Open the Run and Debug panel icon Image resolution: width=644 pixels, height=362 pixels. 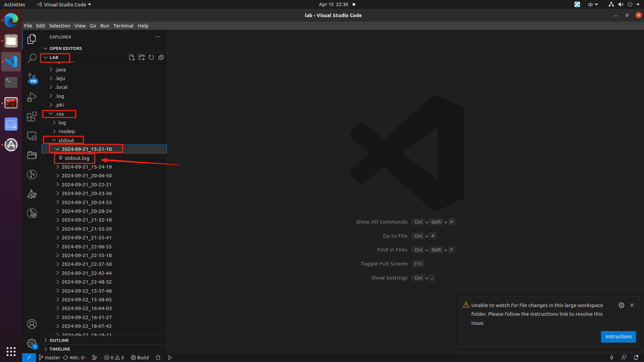[x=32, y=97]
